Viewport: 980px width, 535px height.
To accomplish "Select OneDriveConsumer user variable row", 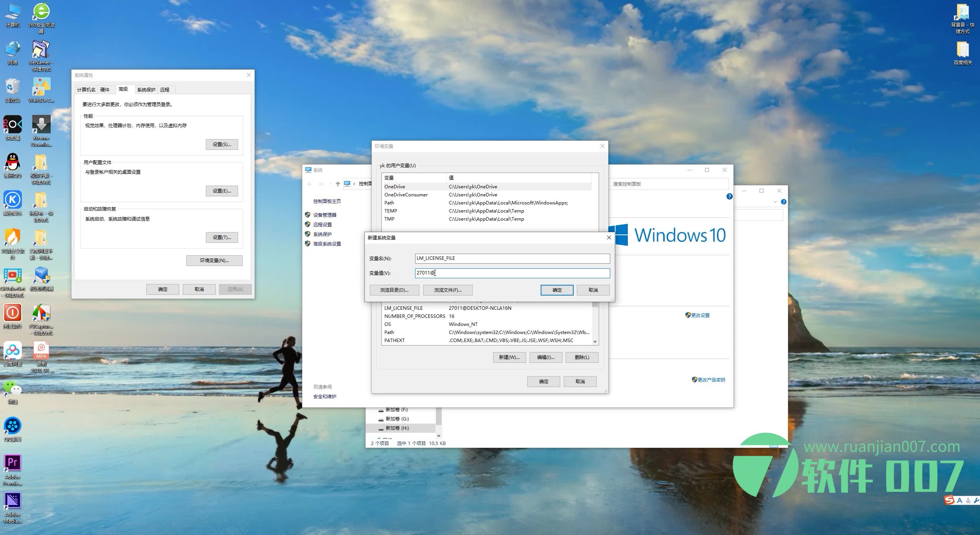I will [x=487, y=195].
